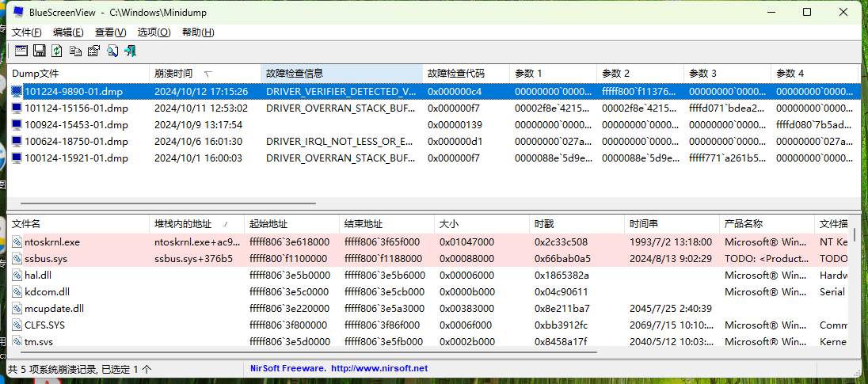
Task: Select the 100124-15921-01.dmp dump row
Action: tap(434, 158)
